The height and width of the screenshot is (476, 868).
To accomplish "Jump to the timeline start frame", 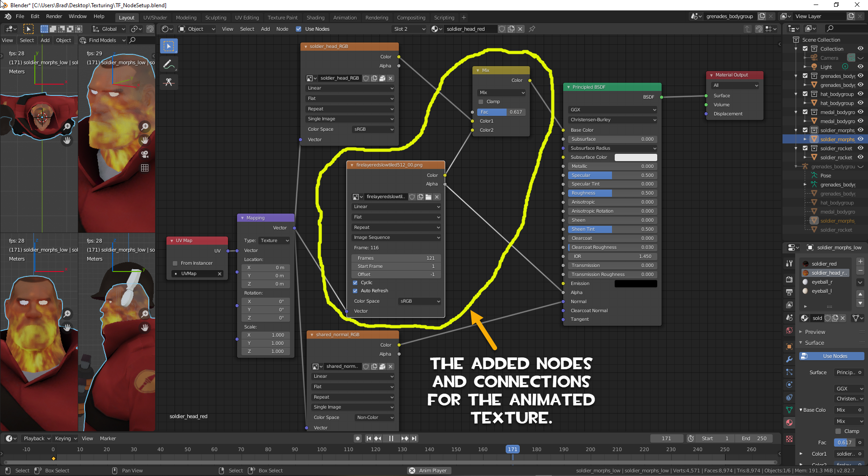I will click(x=369, y=438).
